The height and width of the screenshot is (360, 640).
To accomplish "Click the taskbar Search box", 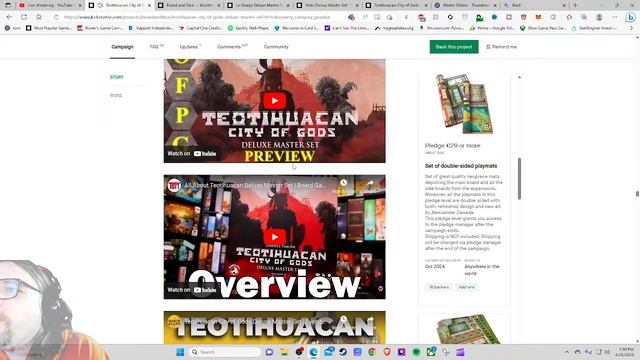I will pyautogui.click(x=226, y=352).
